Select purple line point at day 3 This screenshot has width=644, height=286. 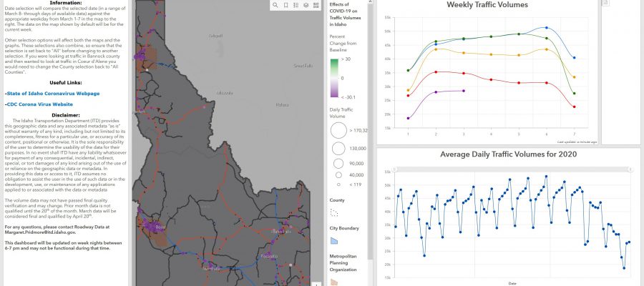point(463,91)
